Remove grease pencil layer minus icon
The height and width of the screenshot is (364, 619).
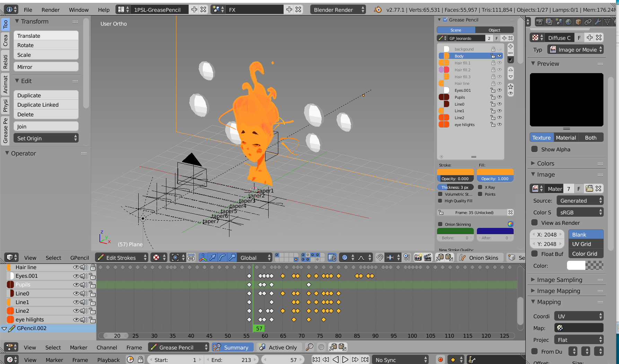[511, 53]
